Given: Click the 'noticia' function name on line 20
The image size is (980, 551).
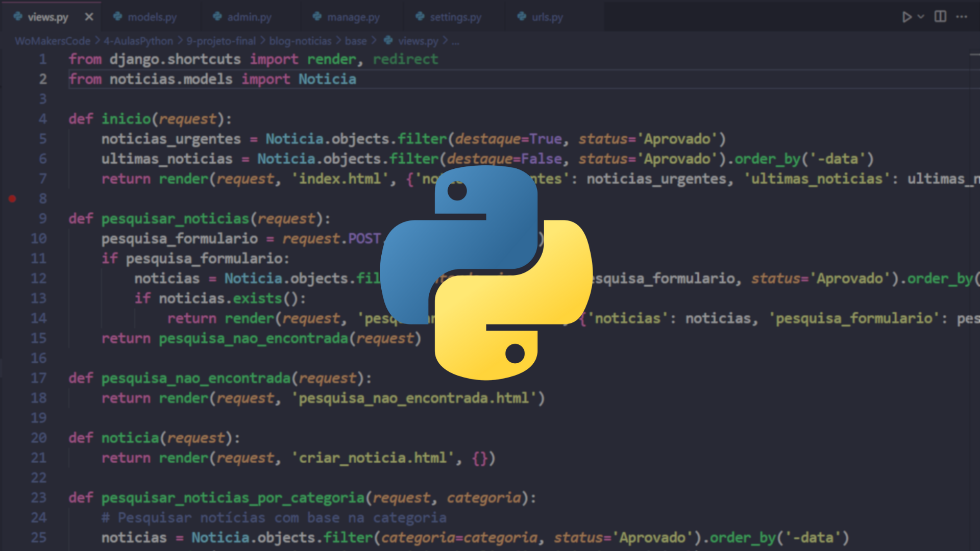Looking at the screenshot, I should pos(130,438).
